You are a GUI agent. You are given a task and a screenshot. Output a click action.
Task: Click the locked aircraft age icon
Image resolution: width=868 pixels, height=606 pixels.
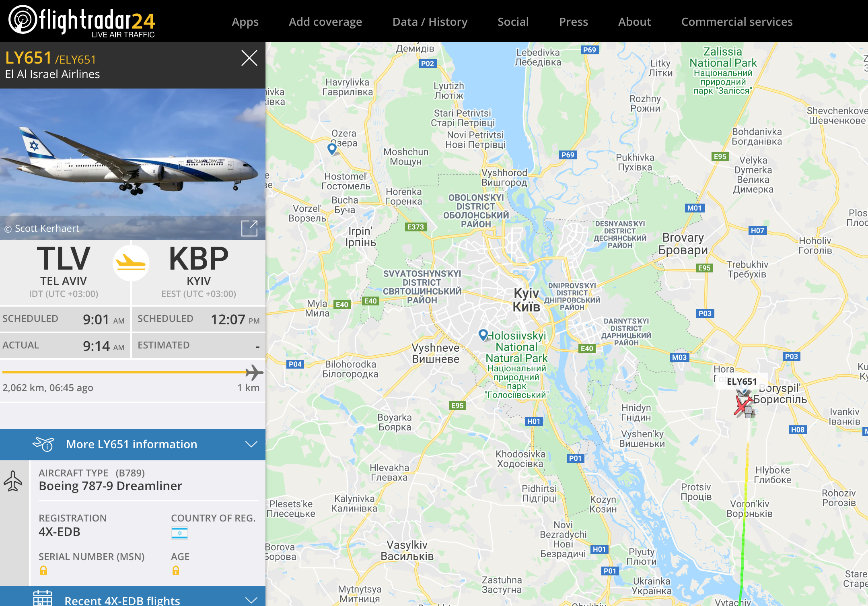[x=176, y=570]
